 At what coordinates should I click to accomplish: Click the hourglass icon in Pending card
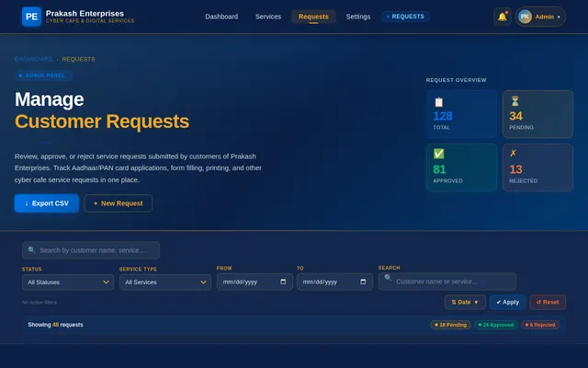[514, 101]
